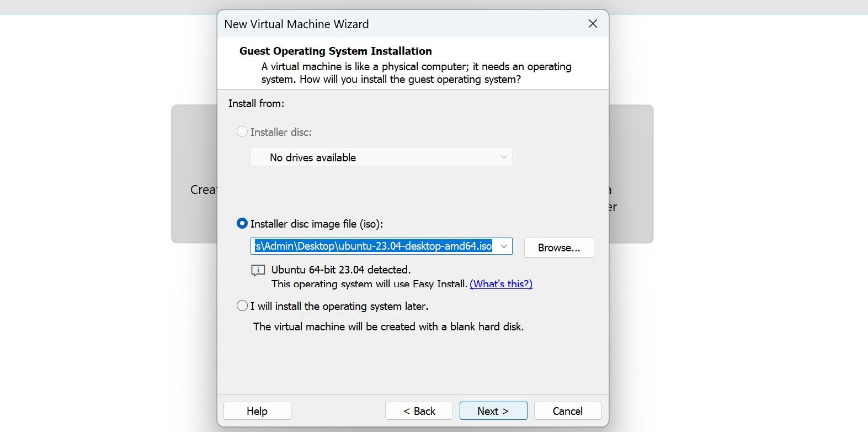
Task: Click the info icon beside Ubuntu detected message
Action: click(258, 271)
